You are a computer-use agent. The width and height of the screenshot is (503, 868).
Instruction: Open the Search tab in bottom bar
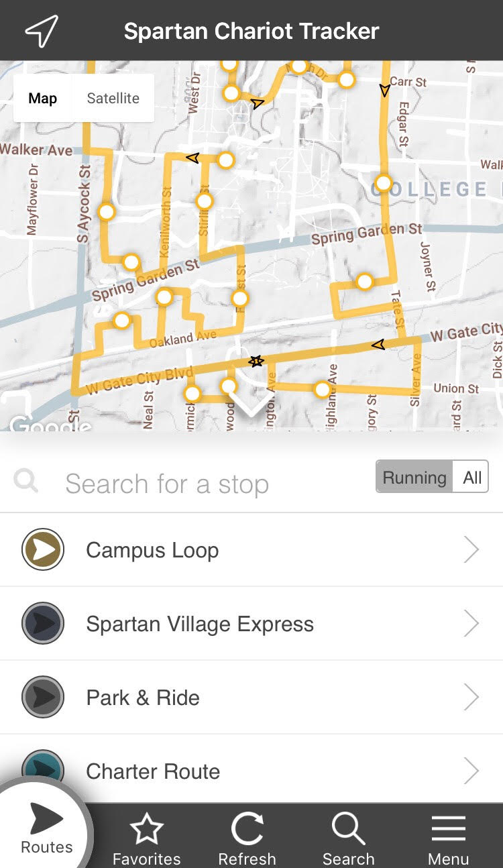348,837
